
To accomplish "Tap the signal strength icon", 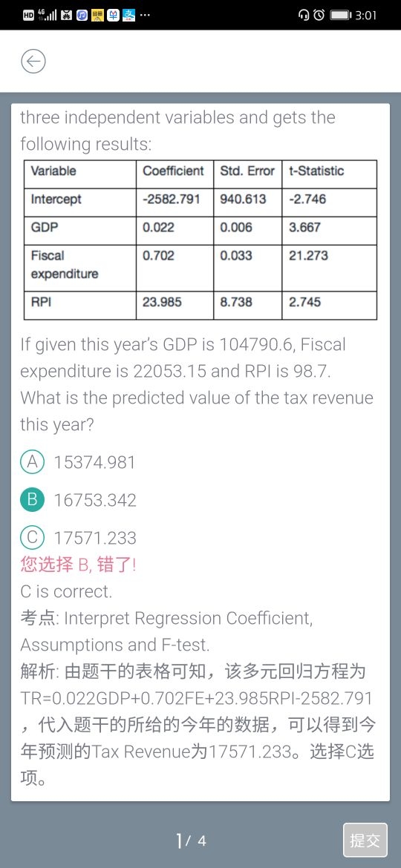I will (48, 15).
